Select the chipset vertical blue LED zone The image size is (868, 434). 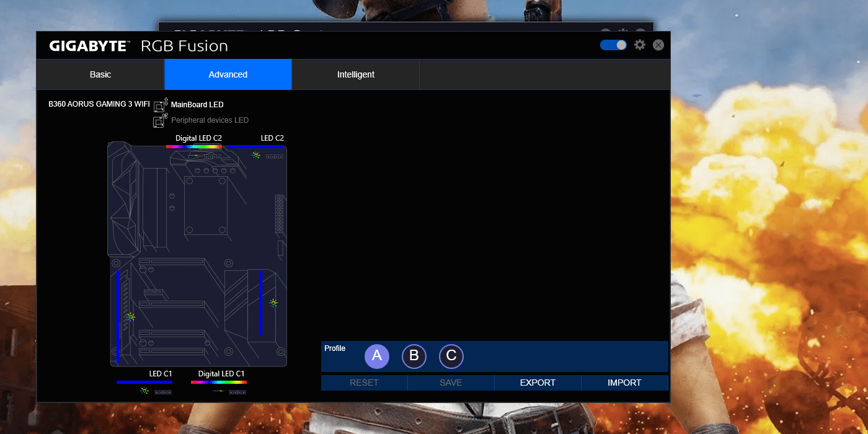(x=260, y=303)
